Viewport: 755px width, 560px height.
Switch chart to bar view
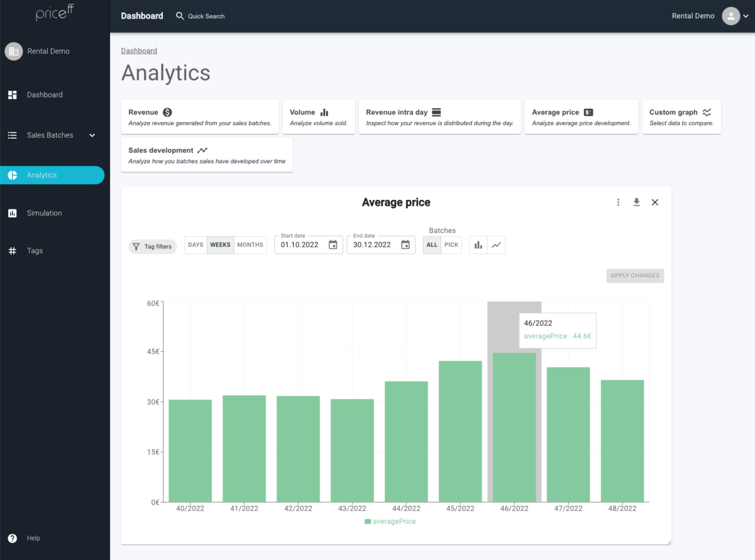(x=478, y=245)
